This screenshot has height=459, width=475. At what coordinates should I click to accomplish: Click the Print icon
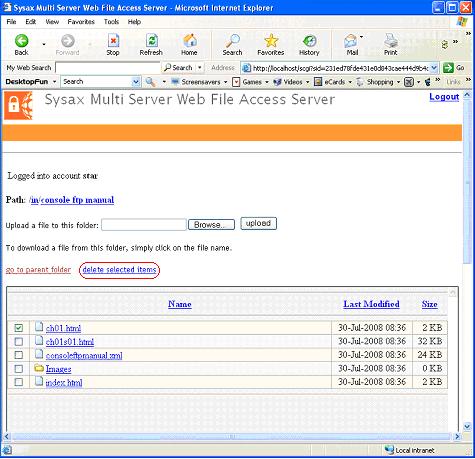tap(391, 41)
